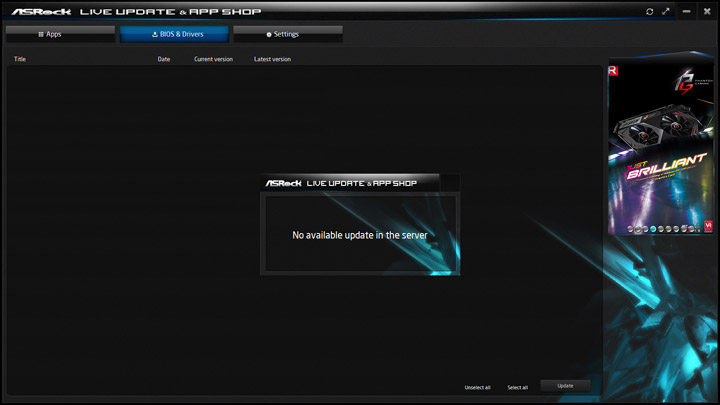Click the 'No available update in the server' message
The height and width of the screenshot is (405, 720).
360,235
